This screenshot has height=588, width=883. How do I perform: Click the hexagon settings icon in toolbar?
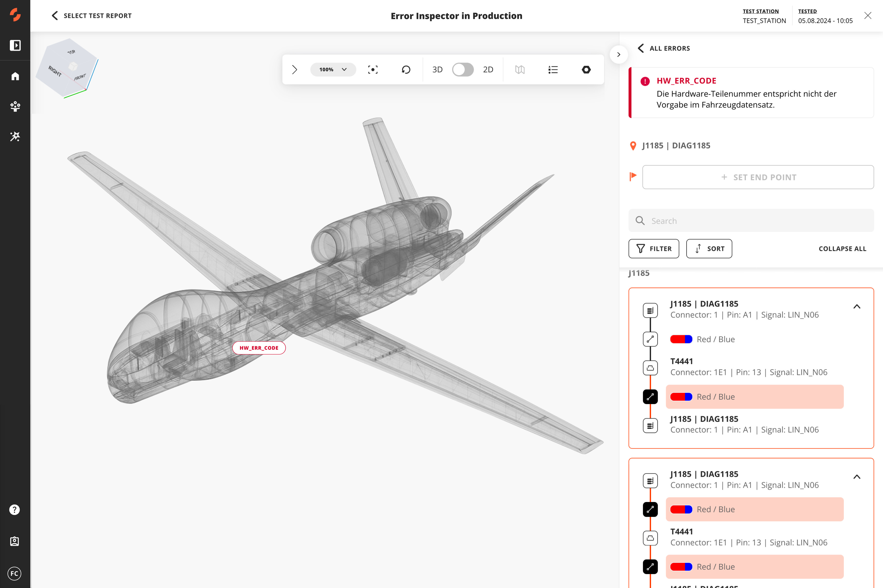tap(586, 70)
